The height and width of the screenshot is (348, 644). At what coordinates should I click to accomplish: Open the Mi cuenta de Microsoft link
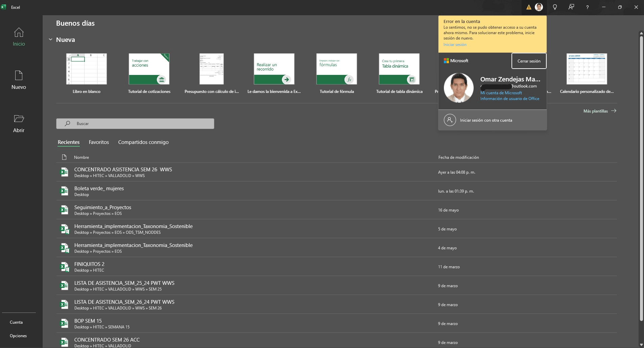(501, 93)
